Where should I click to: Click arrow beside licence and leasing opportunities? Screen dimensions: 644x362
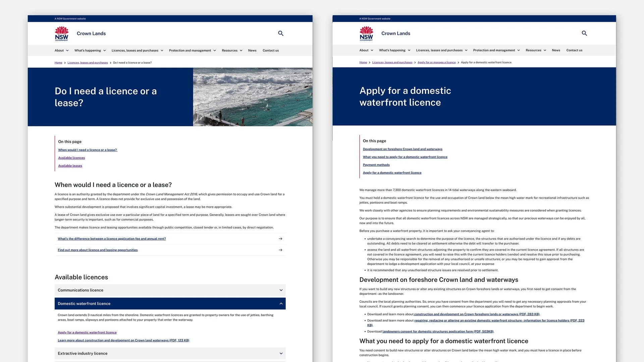pos(280,250)
